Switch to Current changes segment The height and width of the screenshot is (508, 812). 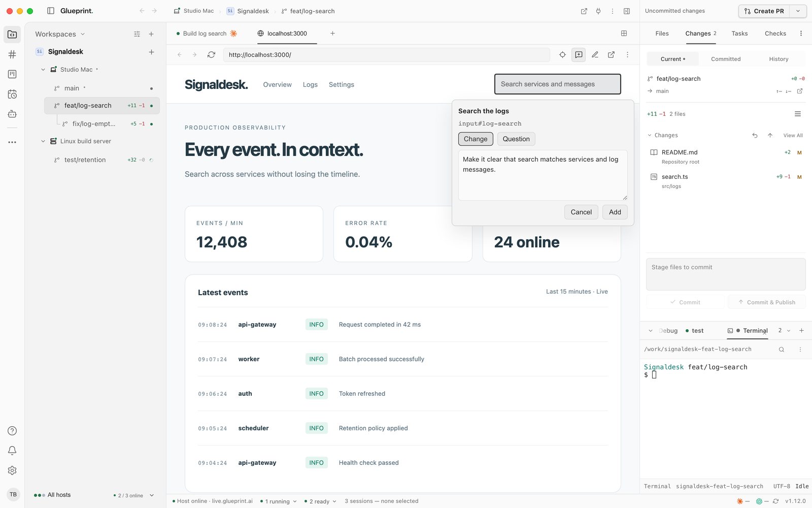[673, 59]
